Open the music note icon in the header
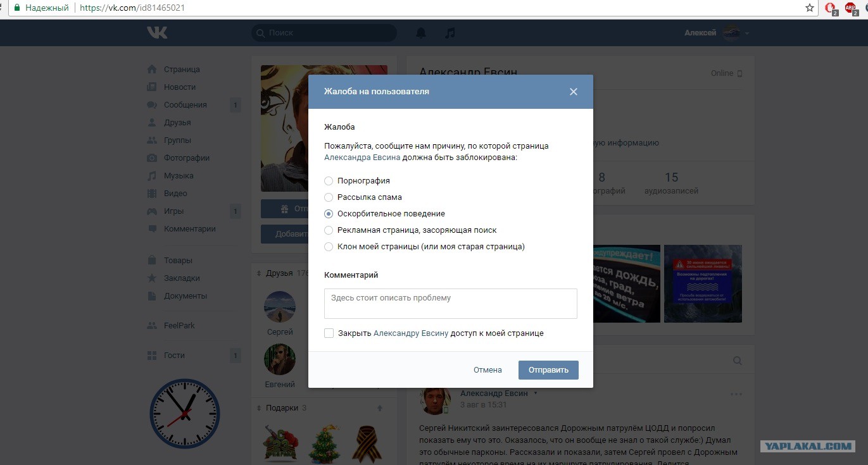Screen dimensions: 868x465 pos(450,33)
